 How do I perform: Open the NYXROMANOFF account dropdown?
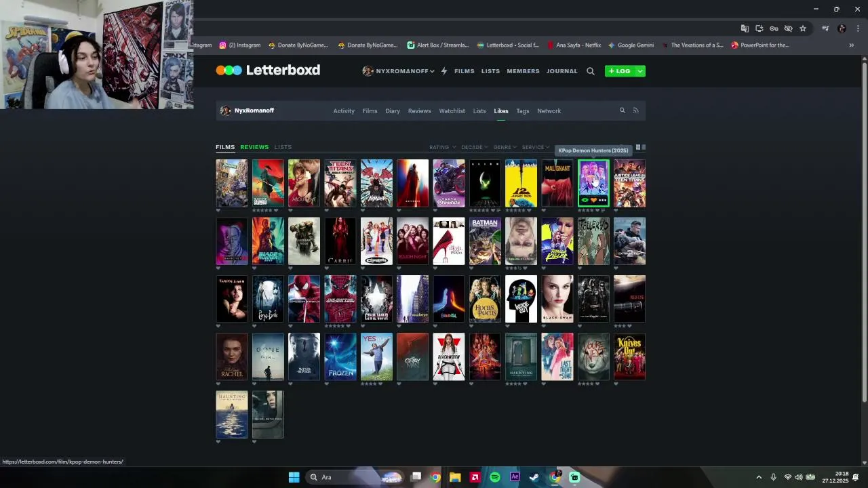(399, 71)
